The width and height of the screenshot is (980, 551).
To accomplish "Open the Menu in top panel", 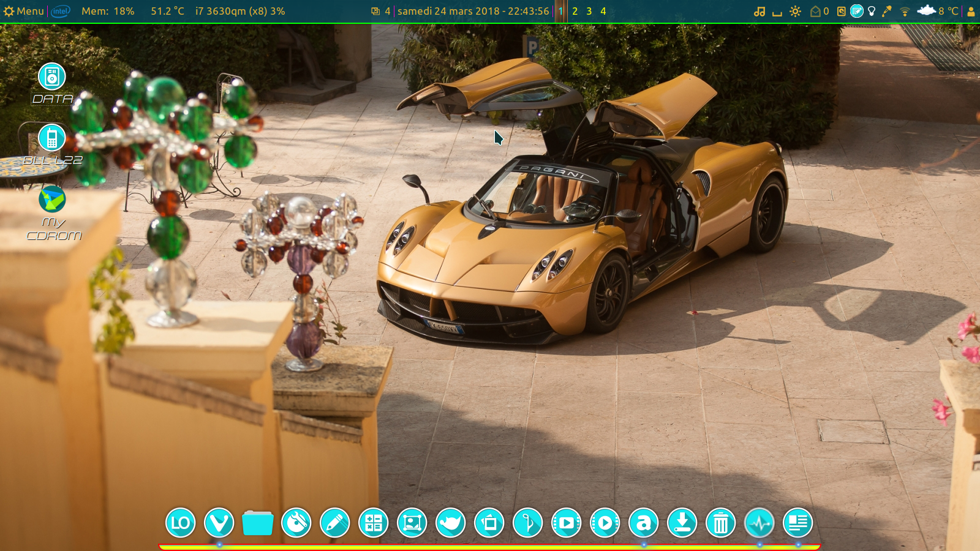I will pos(24,11).
